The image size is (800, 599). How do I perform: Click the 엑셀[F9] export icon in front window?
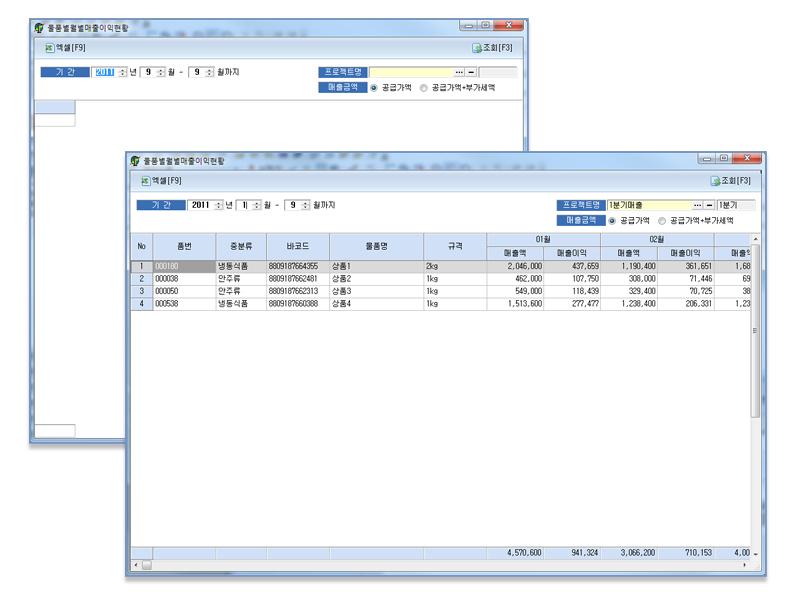[145, 181]
